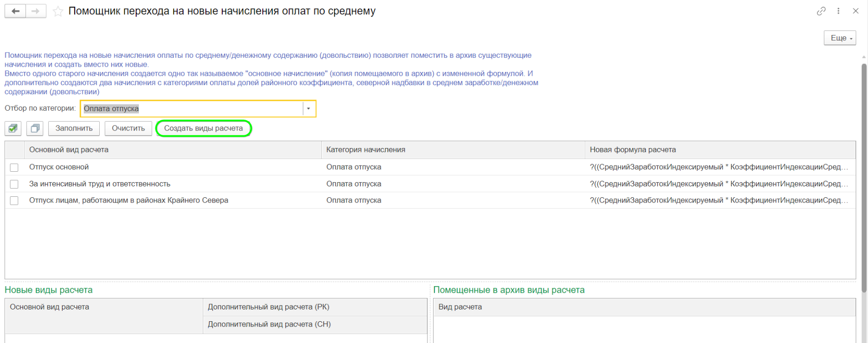This screenshot has height=343, width=868.
Task: Click formula cell in Отпуск основной row
Action: click(x=720, y=167)
